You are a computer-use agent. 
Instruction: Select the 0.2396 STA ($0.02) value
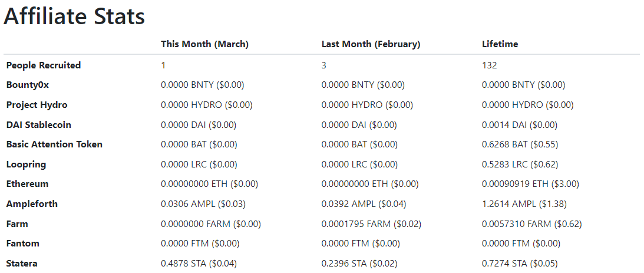359,263
